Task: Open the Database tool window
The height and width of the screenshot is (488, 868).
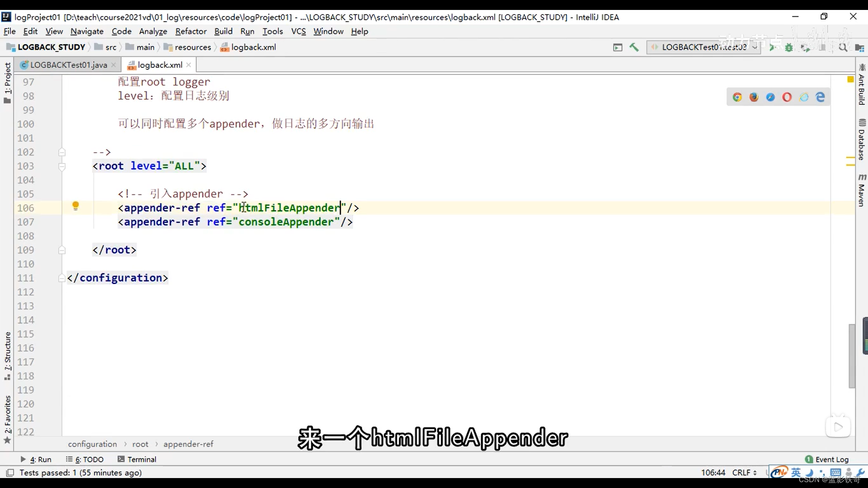Action: coord(862,140)
